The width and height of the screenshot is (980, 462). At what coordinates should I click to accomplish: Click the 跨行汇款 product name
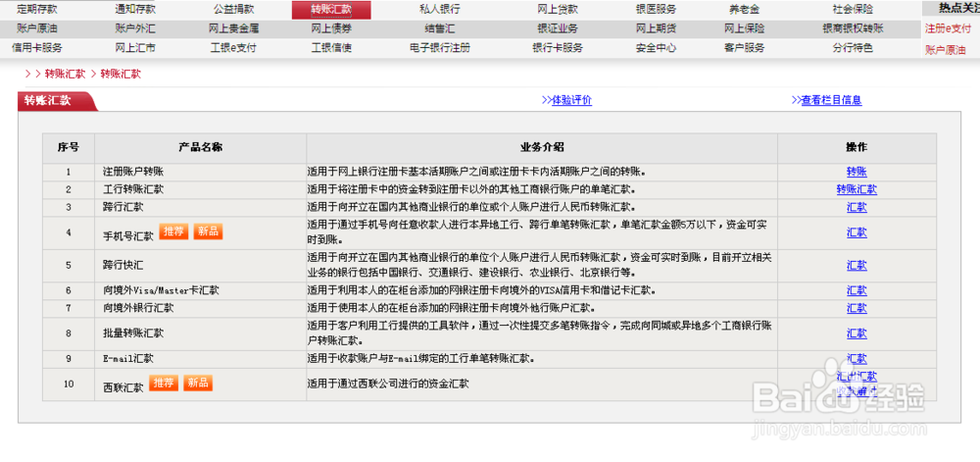pyautogui.click(x=123, y=207)
